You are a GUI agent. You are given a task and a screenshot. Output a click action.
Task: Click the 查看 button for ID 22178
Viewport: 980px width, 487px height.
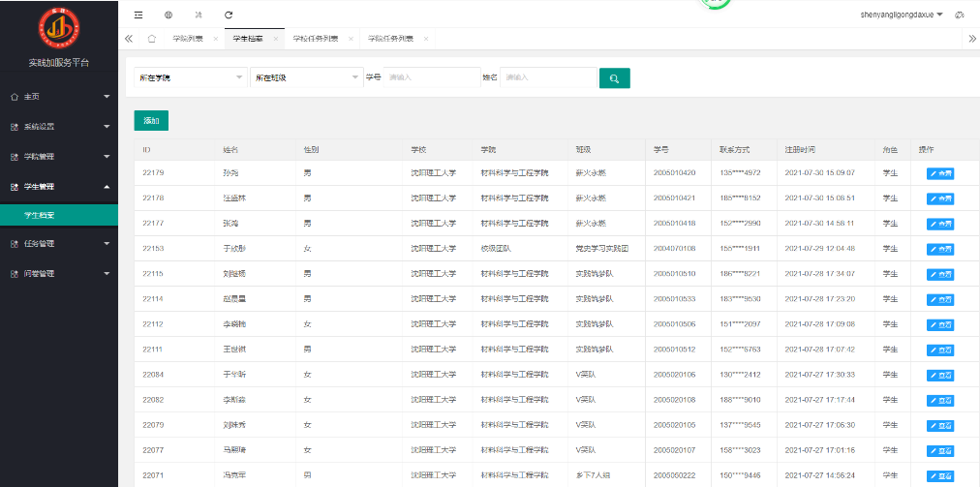(x=940, y=198)
